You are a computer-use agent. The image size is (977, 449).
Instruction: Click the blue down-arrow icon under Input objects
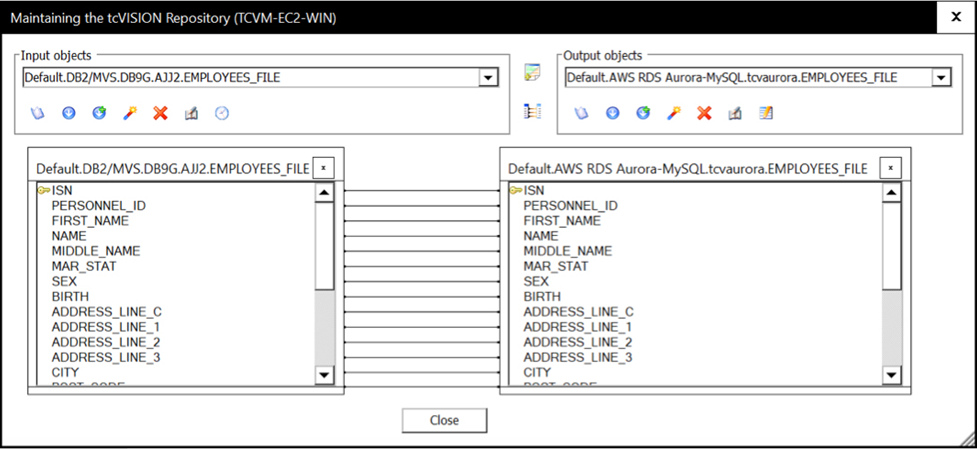pos(69,113)
